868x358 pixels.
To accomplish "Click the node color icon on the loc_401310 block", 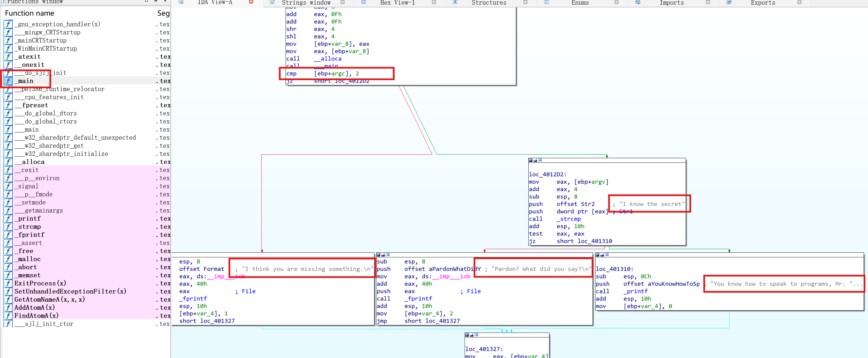I will click(x=597, y=254).
